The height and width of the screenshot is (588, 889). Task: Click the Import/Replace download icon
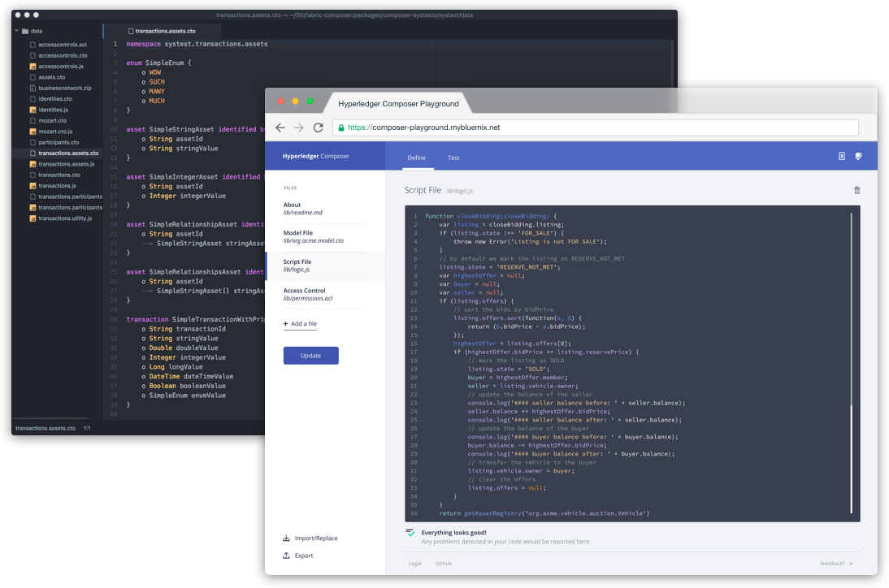286,538
